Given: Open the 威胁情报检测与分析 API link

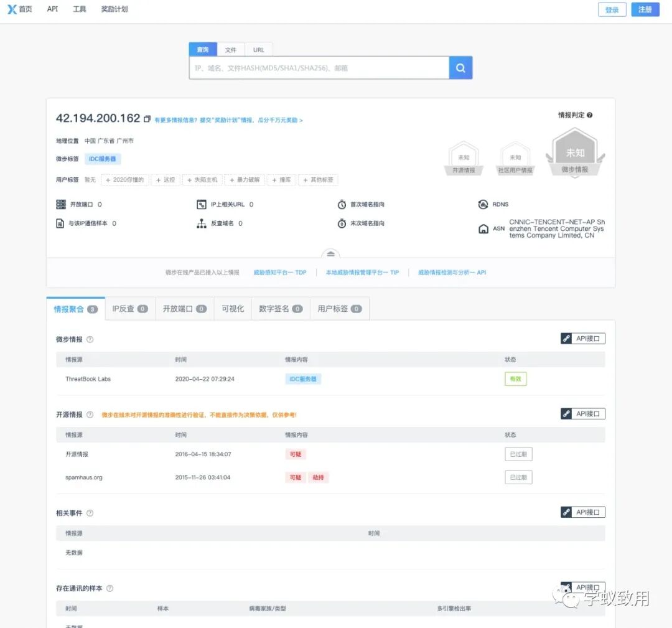Looking at the screenshot, I should coord(452,273).
